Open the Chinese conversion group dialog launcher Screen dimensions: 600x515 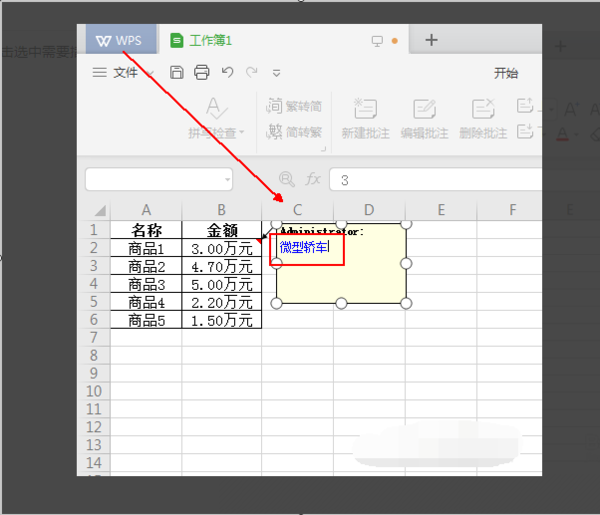tap(323, 149)
